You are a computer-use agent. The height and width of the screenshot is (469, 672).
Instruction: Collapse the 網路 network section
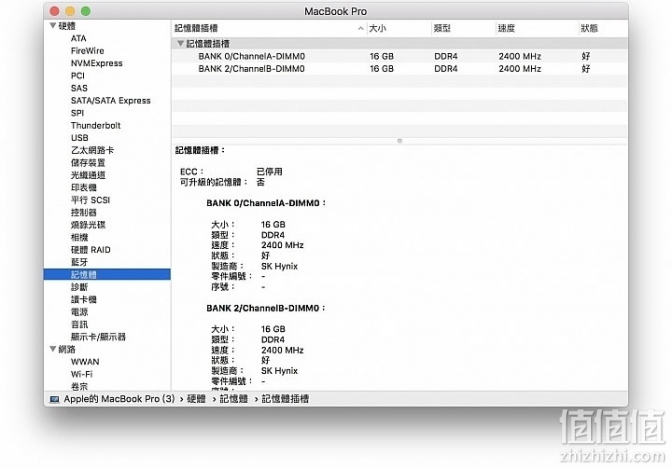(x=52, y=349)
